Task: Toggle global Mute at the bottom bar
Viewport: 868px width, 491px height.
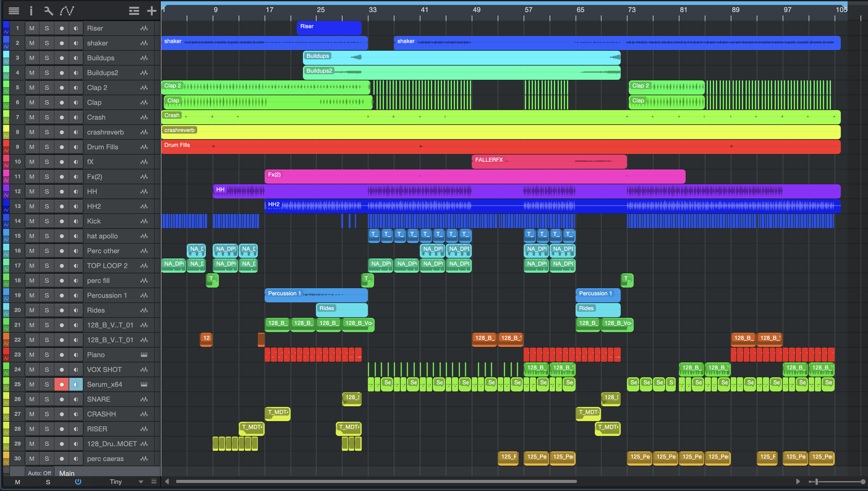Action: click(x=18, y=482)
